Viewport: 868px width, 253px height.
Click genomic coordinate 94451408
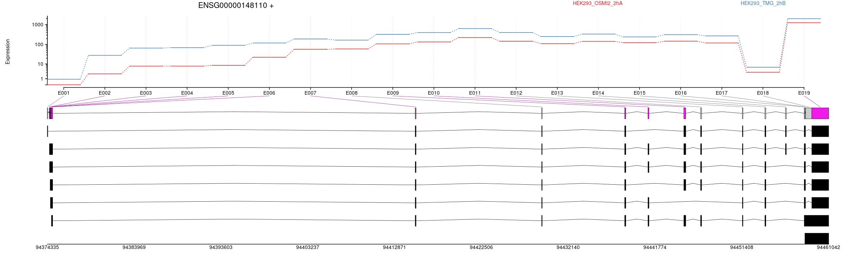tap(742, 248)
